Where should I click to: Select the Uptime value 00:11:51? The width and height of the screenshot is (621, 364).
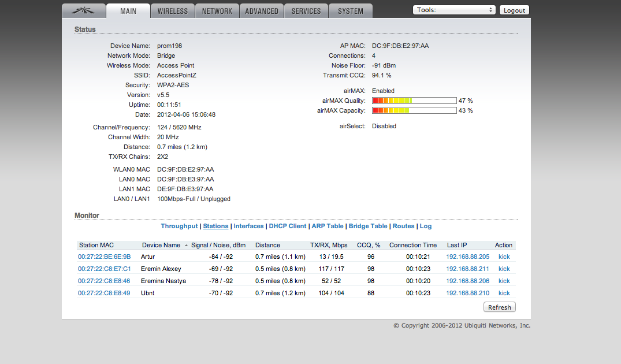point(169,105)
